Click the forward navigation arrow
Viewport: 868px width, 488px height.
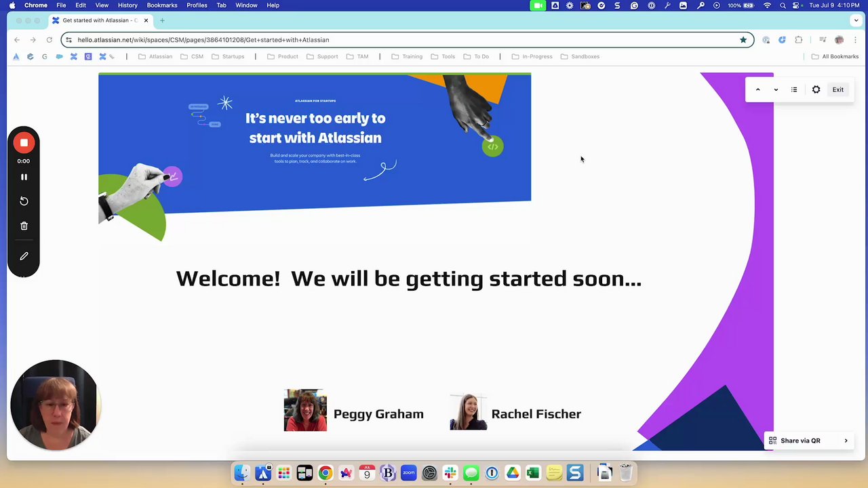pyautogui.click(x=33, y=40)
